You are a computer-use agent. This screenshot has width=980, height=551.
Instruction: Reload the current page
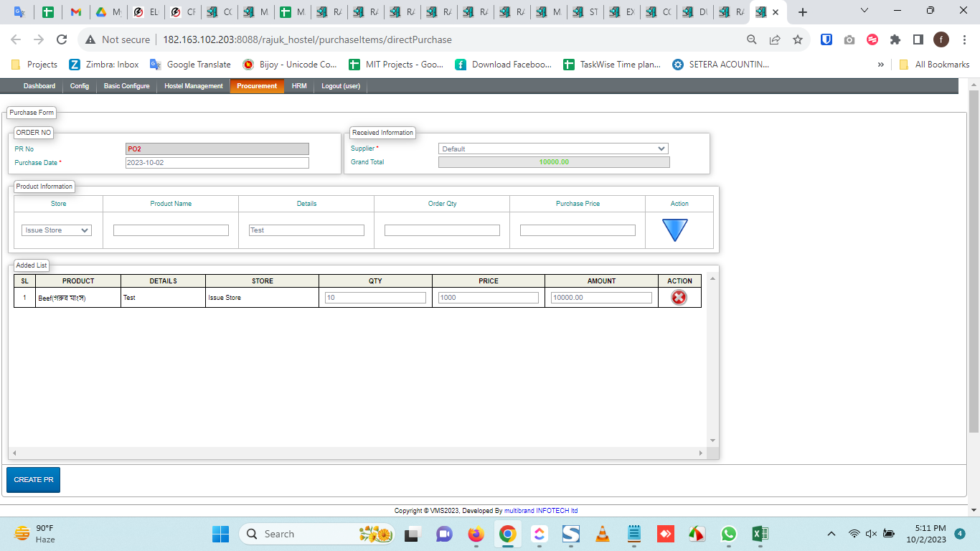62,39
